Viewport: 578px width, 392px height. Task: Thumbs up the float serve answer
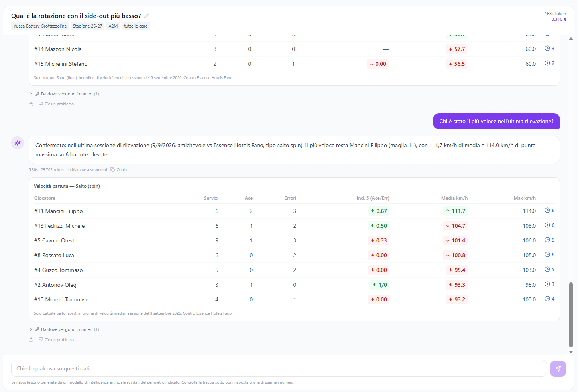(31, 104)
